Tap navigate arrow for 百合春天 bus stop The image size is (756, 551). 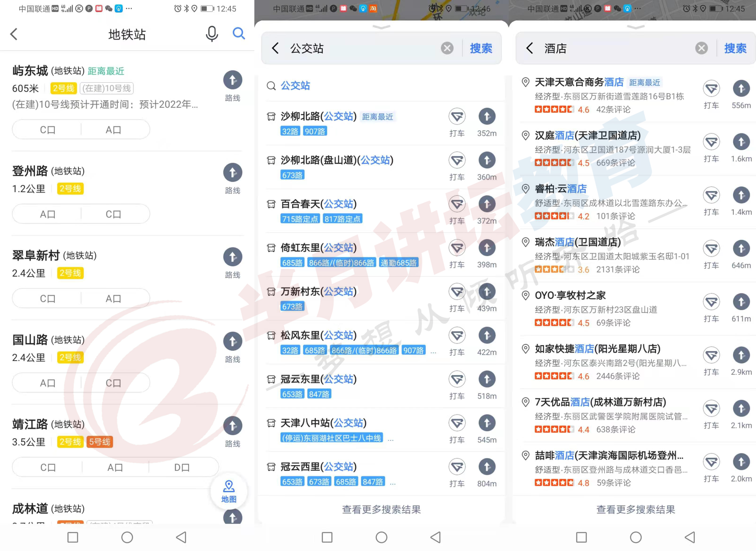487,204
